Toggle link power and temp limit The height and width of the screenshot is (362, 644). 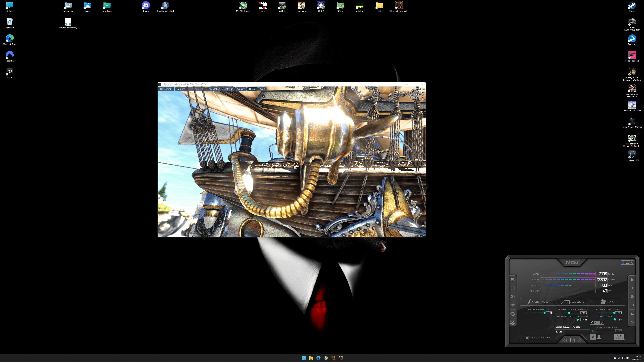click(592, 323)
